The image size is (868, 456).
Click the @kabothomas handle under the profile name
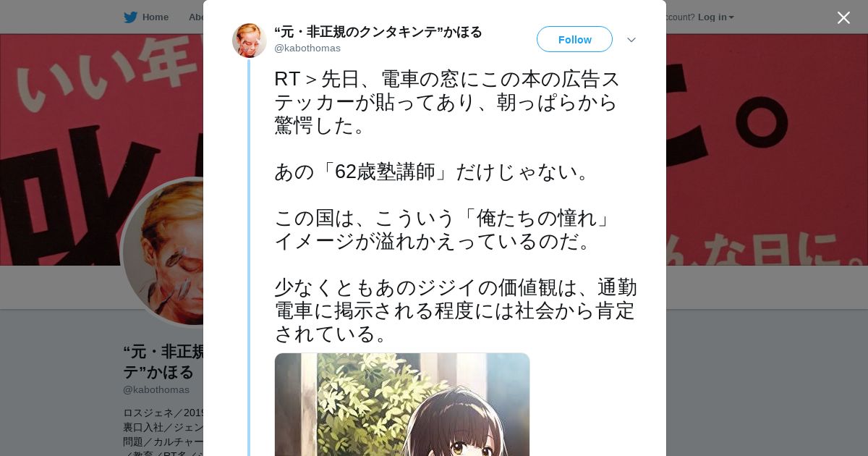(x=156, y=389)
